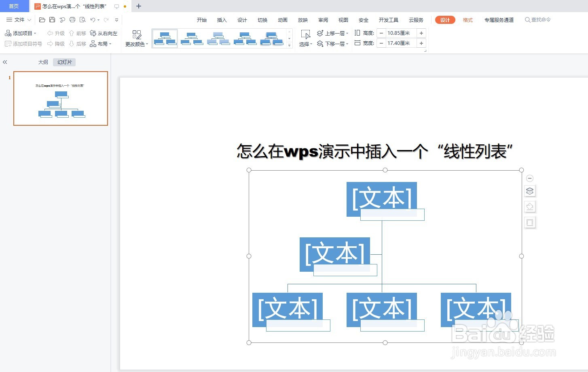
Task: Switch to the 云服务 ribbon tab
Action: tap(416, 20)
